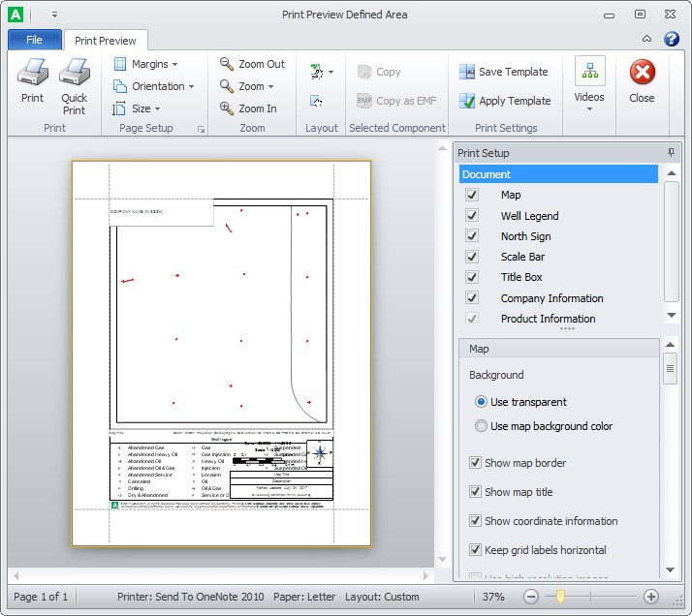Click the Apply Template icon
The width and height of the screenshot is (692, 616).
click(466, 101)
